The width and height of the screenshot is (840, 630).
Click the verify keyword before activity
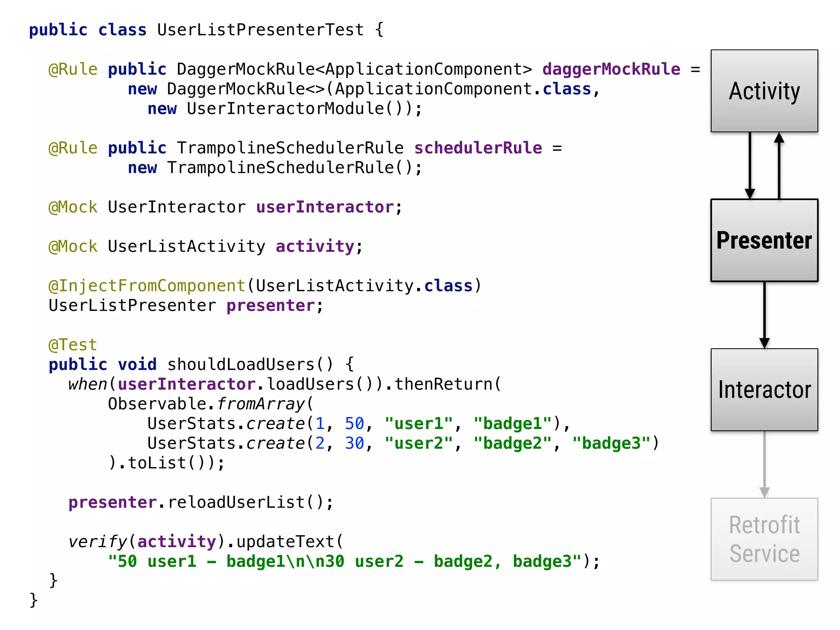(x=98, y=542)
